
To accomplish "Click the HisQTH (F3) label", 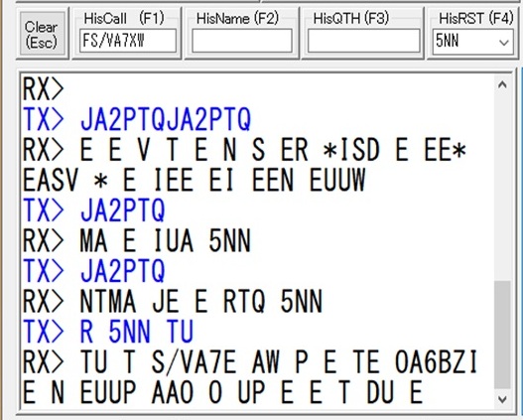I will 351,18.
